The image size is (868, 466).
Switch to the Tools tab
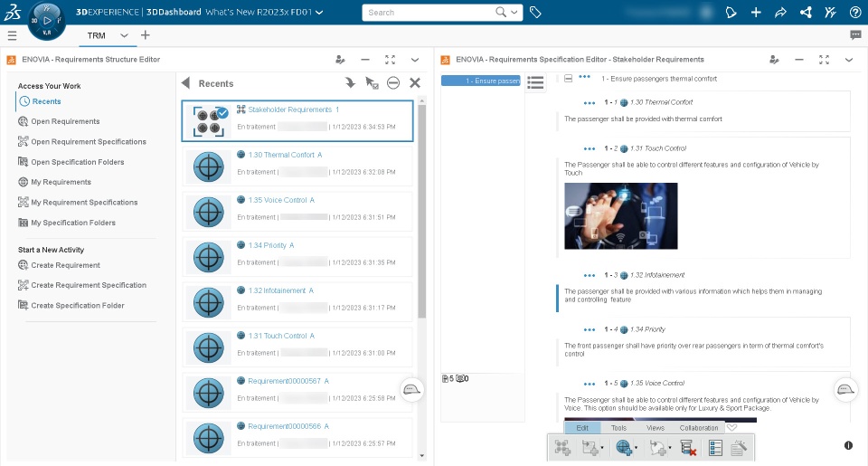pos(618,428)
